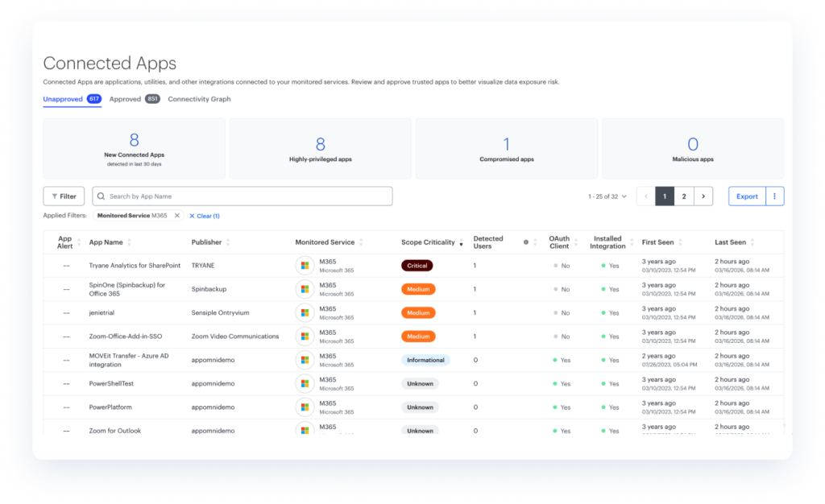This screenshot has height=504, width=825.
Task: Click the Search by App Name field
Action: [242, 196]
